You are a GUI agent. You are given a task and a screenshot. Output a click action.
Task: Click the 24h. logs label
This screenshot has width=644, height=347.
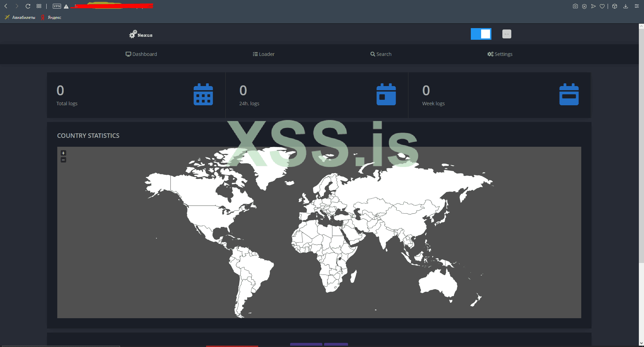coord(249,104)
